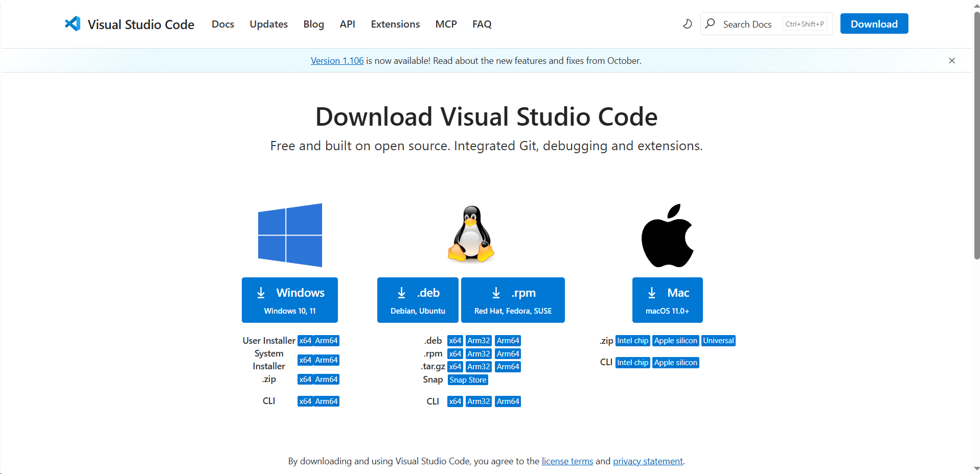Open the Extensions navigation link
Screen dimensions: 980x474
[395, 24]
